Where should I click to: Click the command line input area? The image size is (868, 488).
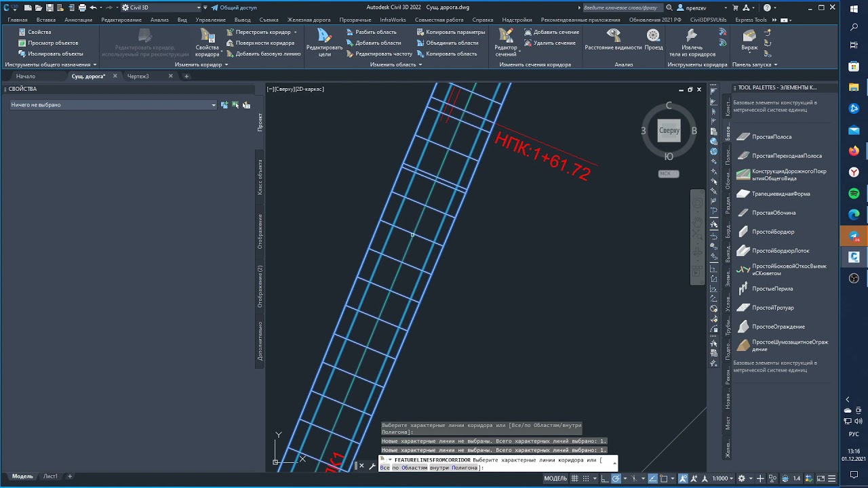[497, 464]
